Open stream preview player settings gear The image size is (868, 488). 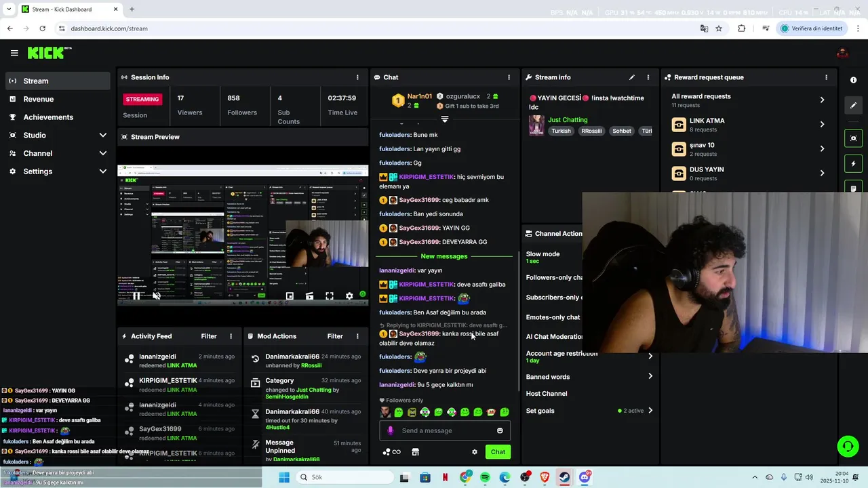coord(349,296)
